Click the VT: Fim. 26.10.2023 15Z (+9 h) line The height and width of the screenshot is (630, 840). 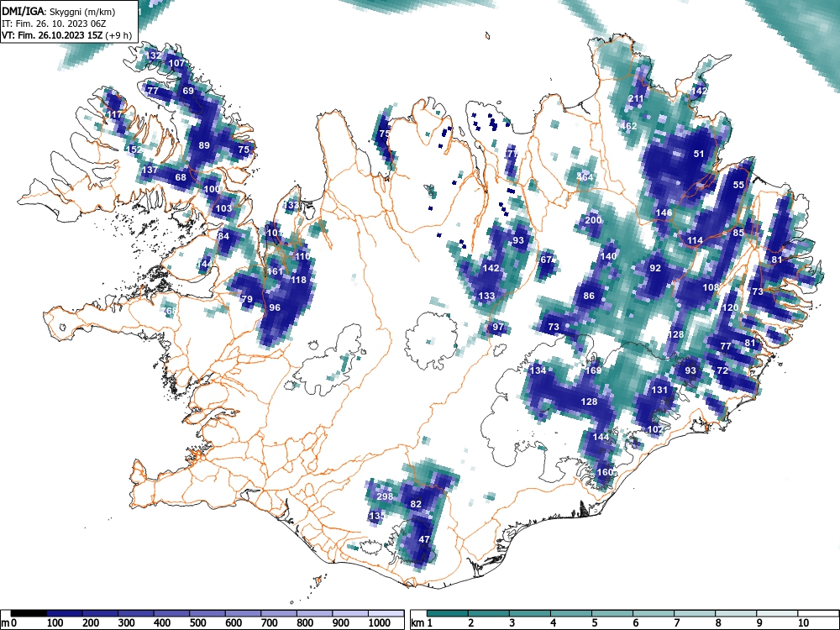coord(66,35)
